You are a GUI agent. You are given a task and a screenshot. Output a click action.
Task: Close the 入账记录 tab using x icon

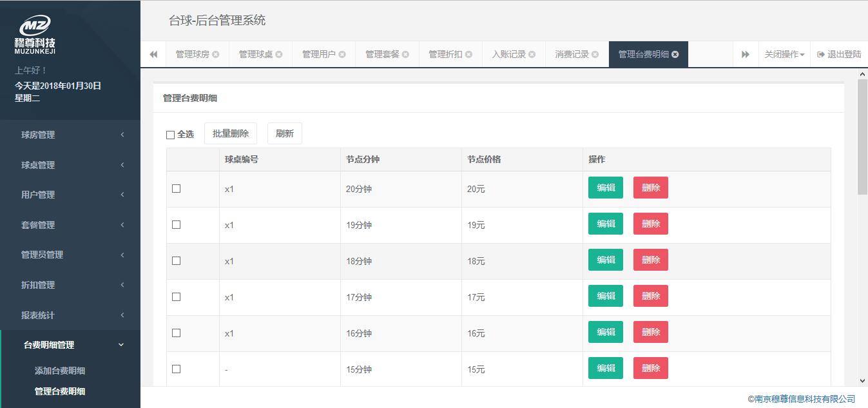coord(532,55)
